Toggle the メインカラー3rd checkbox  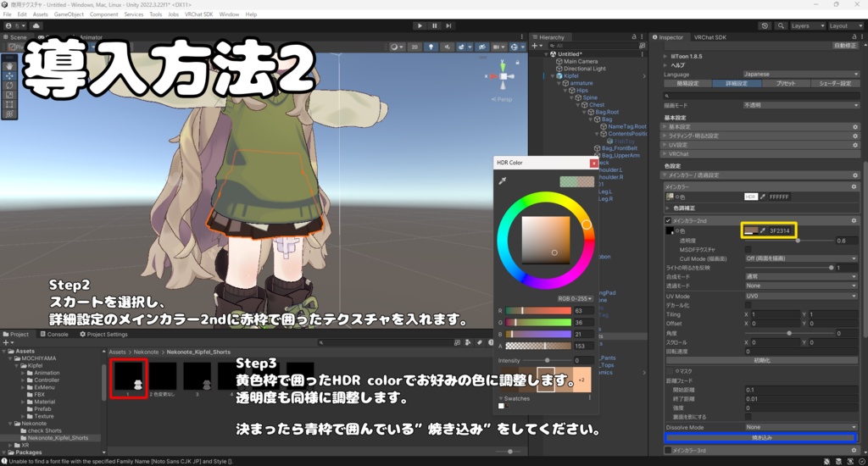click(668, 450)
